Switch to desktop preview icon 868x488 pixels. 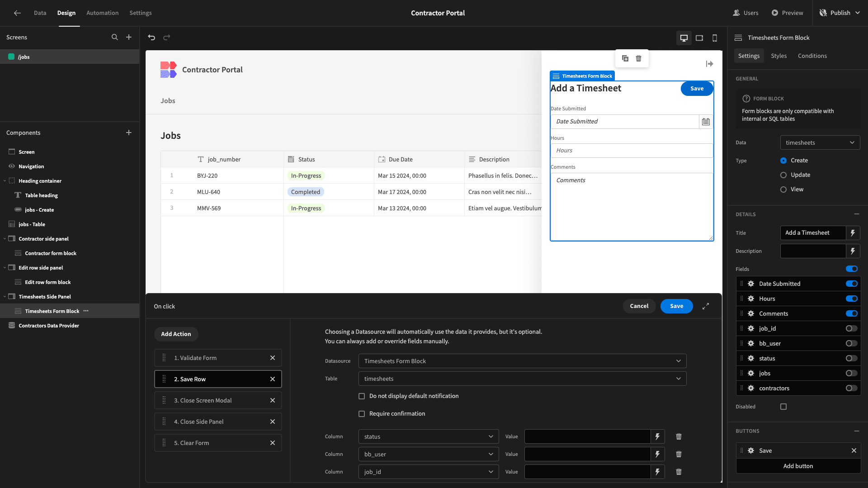684,38
